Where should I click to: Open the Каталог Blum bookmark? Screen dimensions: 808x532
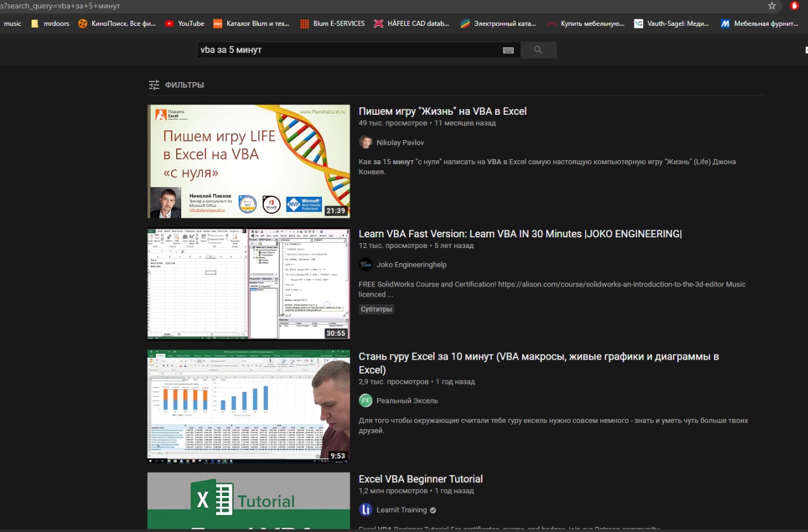(x=251, y=23)
